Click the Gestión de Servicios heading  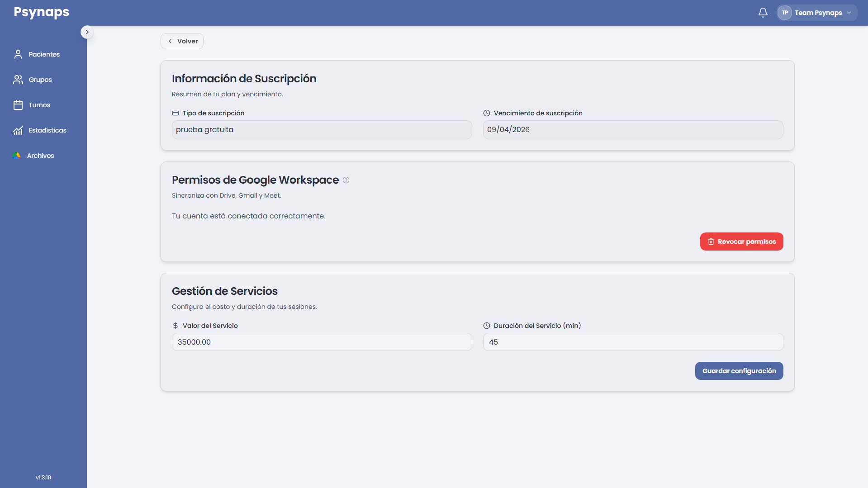(224, 291)
